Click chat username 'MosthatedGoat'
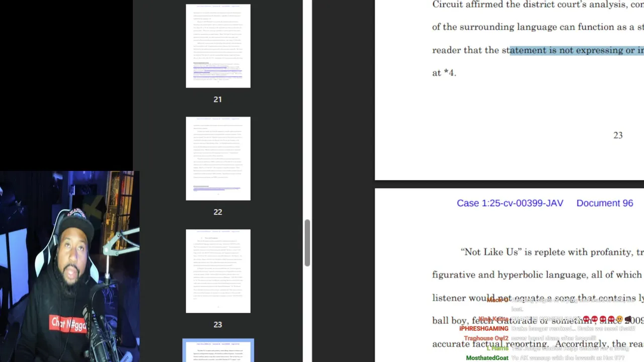Image resolution: width=644 pixels, height=362 pixels. (487, 358)
